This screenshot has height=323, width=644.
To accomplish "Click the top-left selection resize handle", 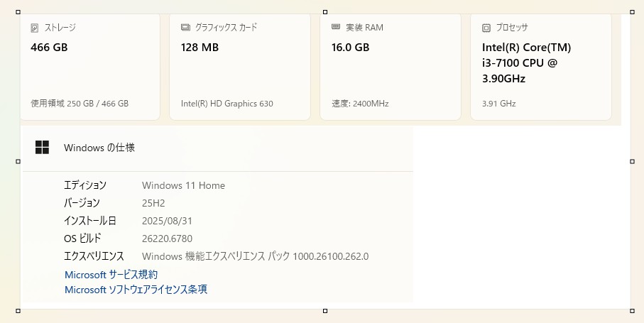I will point(18,12).
